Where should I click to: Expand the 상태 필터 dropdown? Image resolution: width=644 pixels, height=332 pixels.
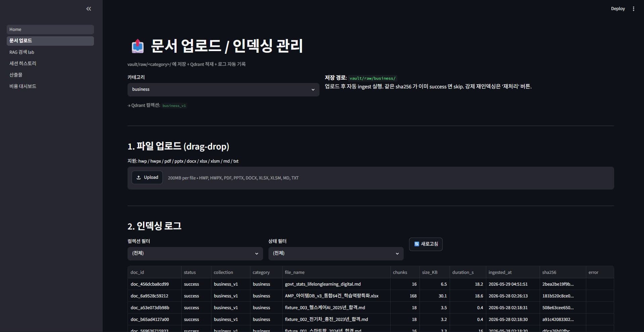click(336, 253)
